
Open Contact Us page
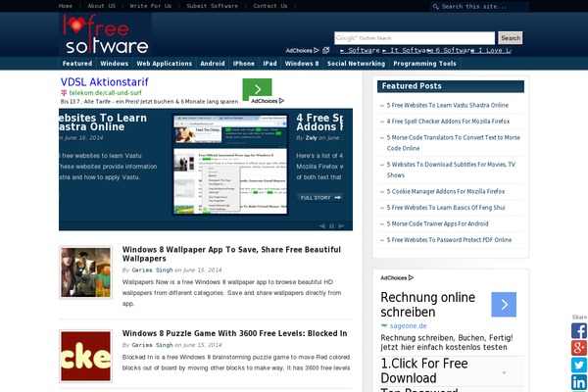tap(270, 6)
